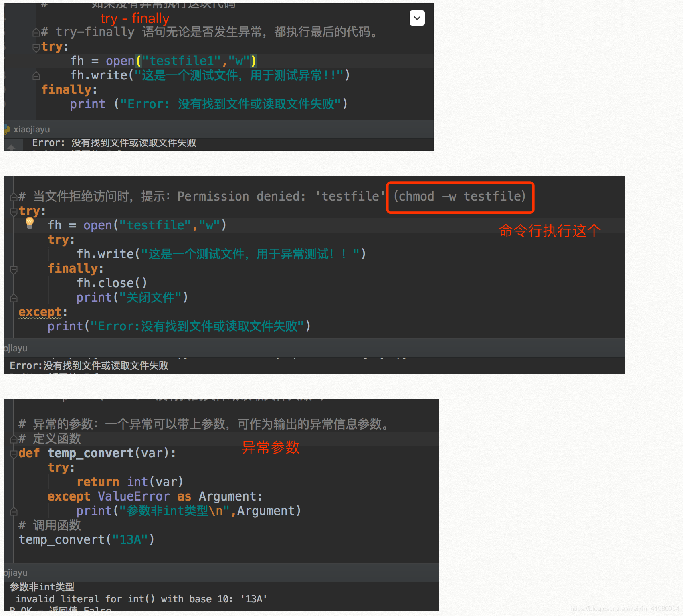Collapse the fold marker beside 'try:' in first snippet
The width and height of the screenshot is (683, 616).
click(x=36, y=47)
